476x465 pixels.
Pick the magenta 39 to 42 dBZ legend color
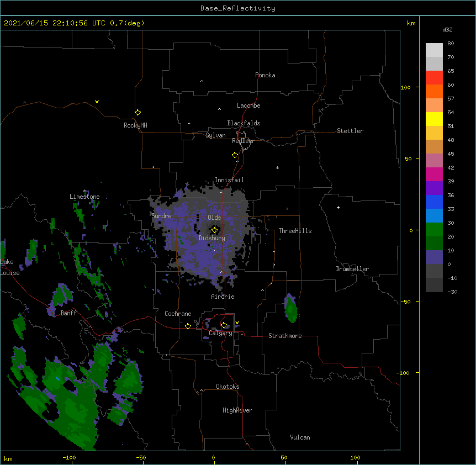coord(434,174)
